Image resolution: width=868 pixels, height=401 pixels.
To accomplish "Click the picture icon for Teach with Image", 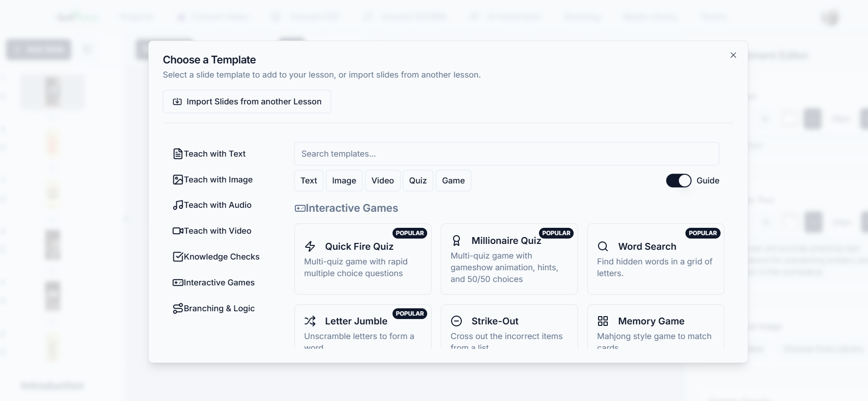I will point(178,180).
